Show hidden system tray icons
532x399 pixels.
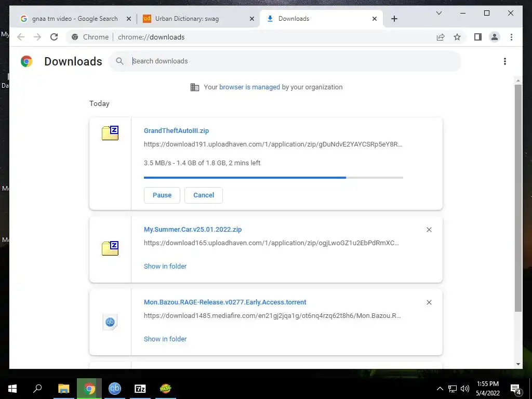click(440, 389)
